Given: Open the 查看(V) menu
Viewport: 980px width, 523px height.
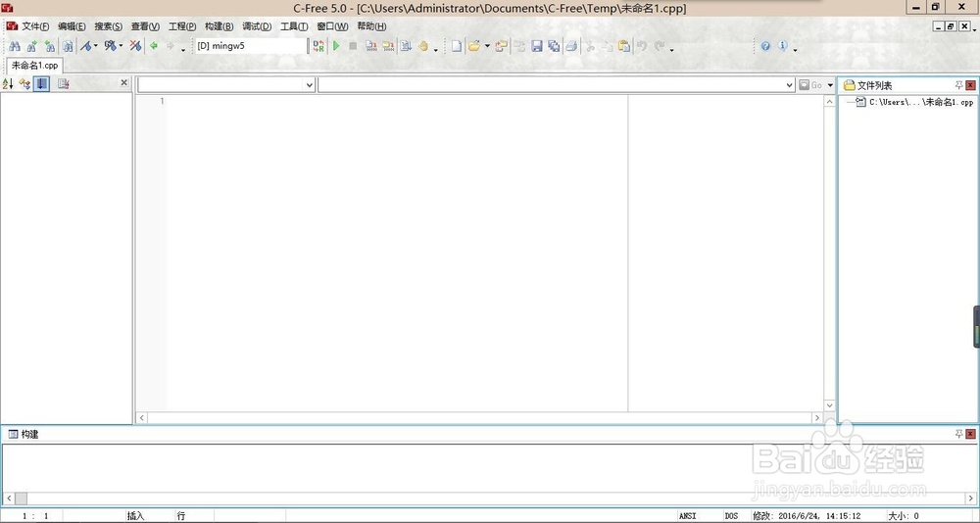Looking at the screenshot, I should (145, 26).
